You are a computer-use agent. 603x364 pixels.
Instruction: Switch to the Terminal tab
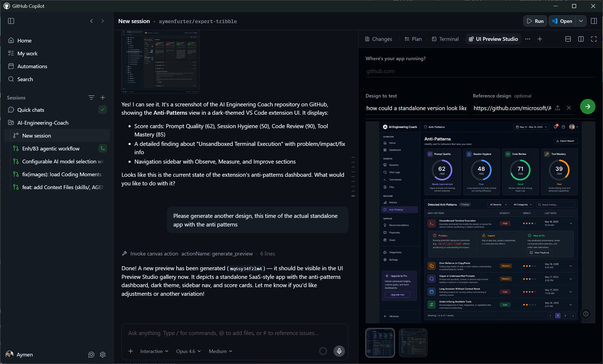[445, 39]
